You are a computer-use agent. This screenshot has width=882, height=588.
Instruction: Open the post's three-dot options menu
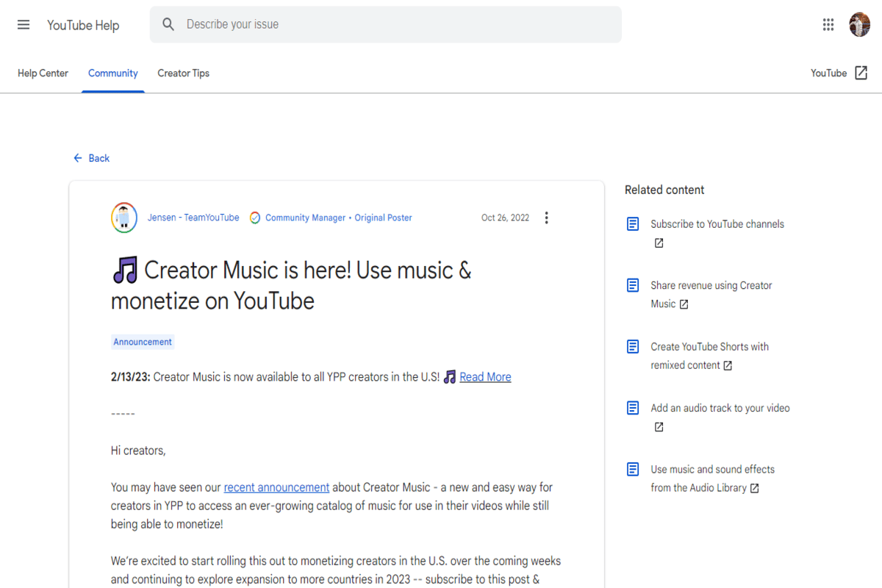click(546, 218)
